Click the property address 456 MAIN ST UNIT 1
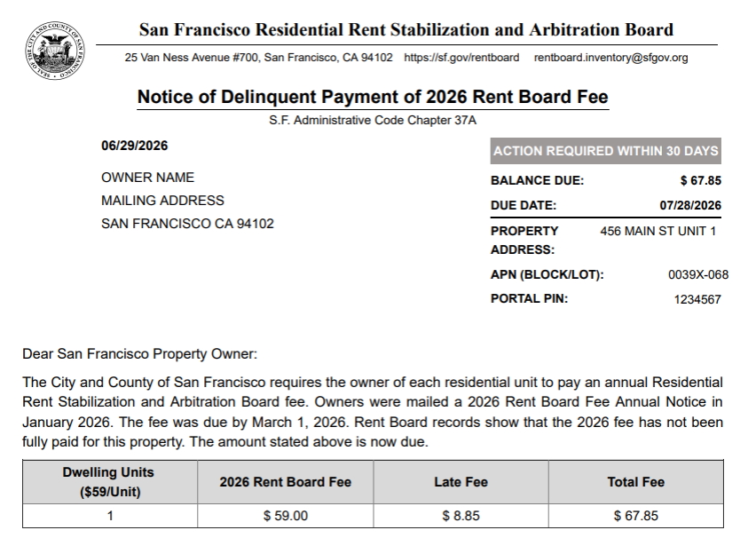756x538 pixels. click(x=658, y=231)
